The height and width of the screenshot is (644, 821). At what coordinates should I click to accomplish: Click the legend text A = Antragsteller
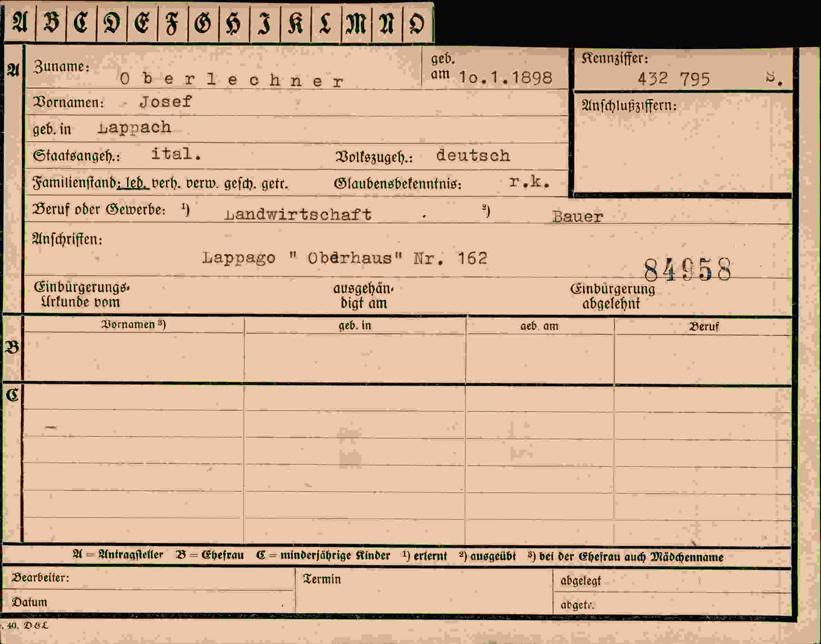point(118,555)
